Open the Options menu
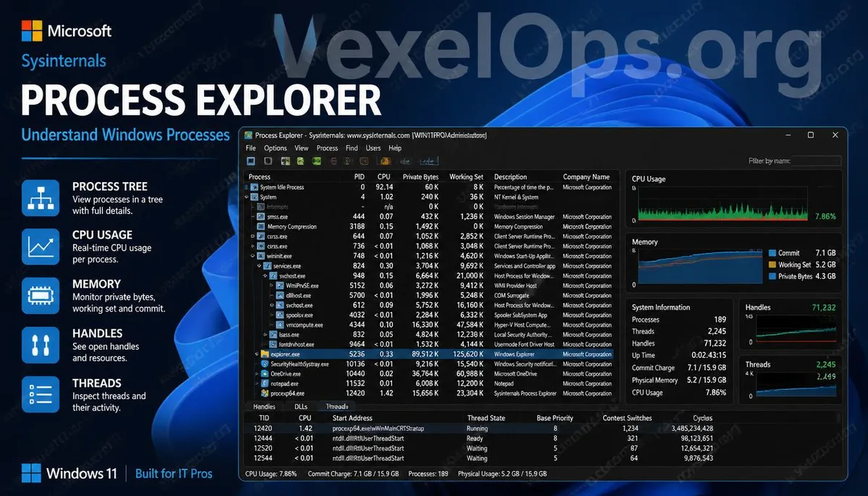This screenshot has width=868, height=496. click(276, 148)
